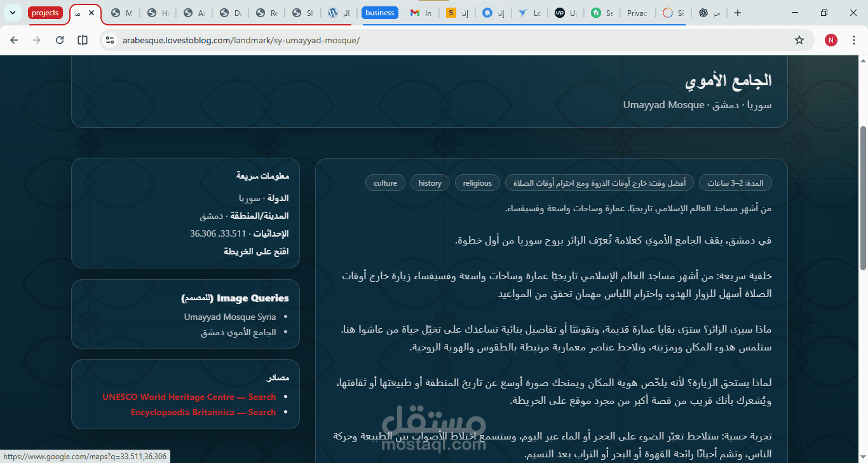Switch to the tab labeled 'Ar'
The height and width of the screenshot is (463, 868).
(x=194, y=13)
